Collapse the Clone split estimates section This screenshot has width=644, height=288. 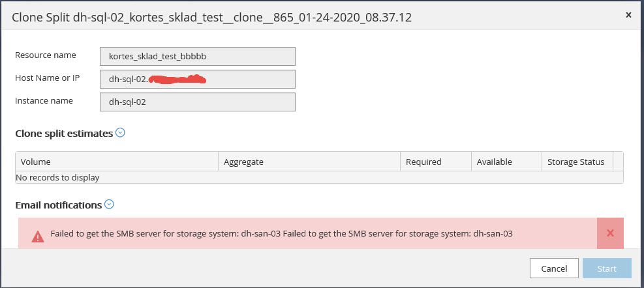[120, 133]
